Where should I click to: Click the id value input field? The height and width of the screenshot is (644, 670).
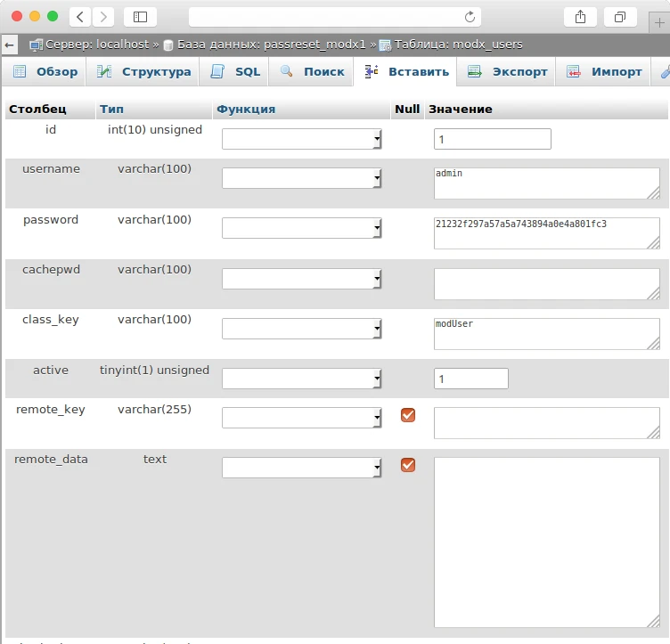coord(492,140)
